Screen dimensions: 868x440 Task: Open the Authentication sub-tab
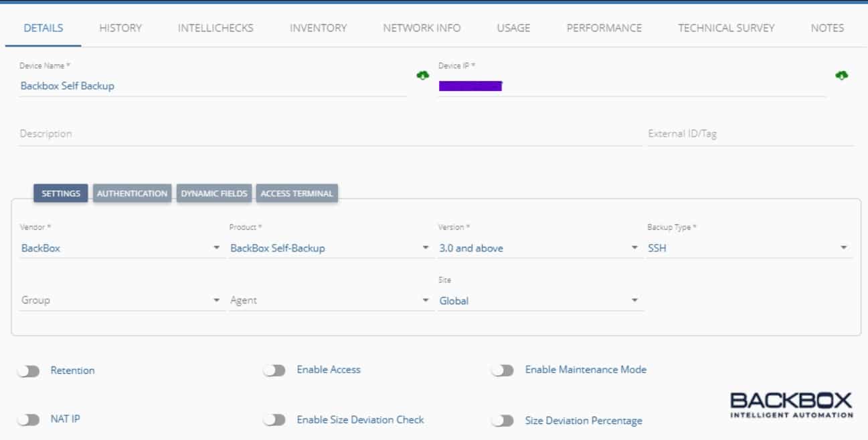click(x=133, y=193)
